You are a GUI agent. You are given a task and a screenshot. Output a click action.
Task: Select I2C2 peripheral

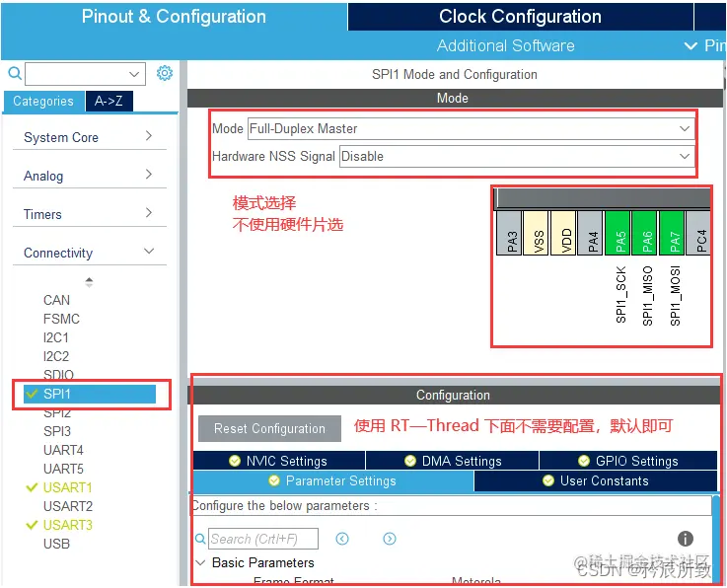55,356
